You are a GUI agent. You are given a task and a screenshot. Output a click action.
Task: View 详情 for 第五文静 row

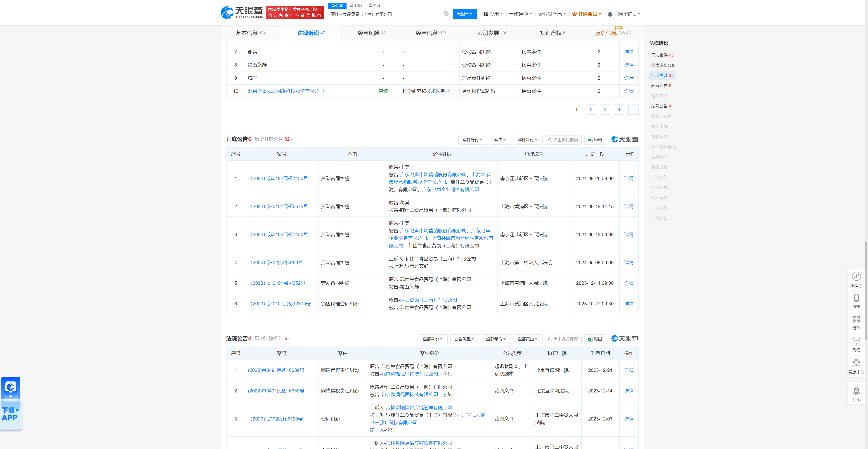pos(628,65)
